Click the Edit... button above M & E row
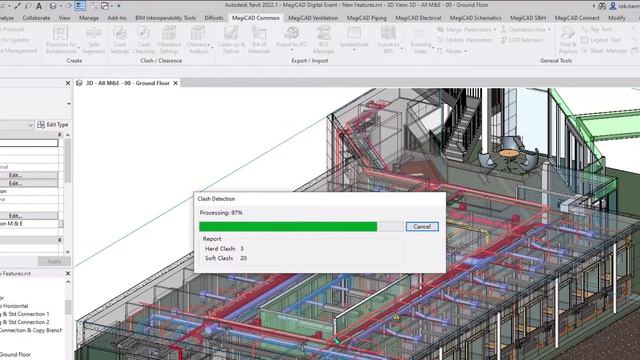The width and height of the screenshot is (640, 360). [29, 216]
